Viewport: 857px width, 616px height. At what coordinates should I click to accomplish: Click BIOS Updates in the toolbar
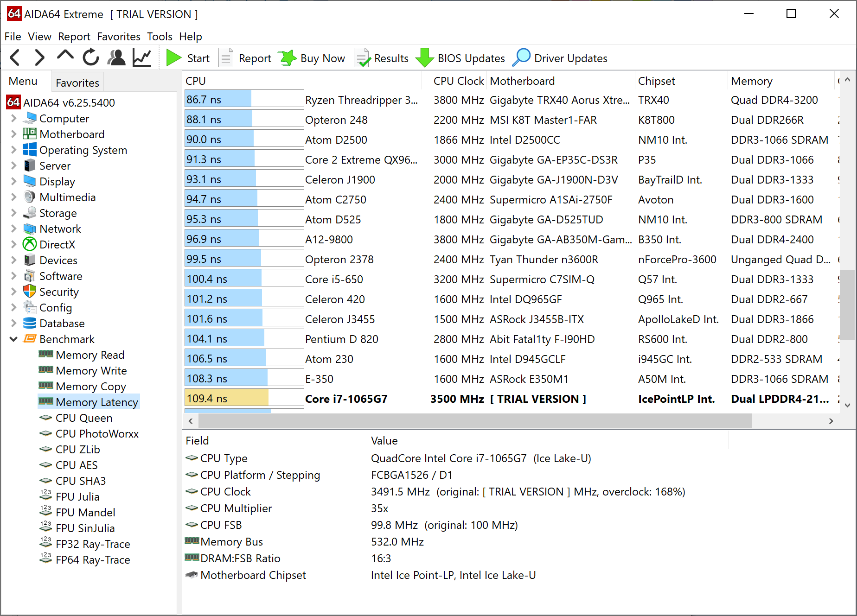(460, 58)
